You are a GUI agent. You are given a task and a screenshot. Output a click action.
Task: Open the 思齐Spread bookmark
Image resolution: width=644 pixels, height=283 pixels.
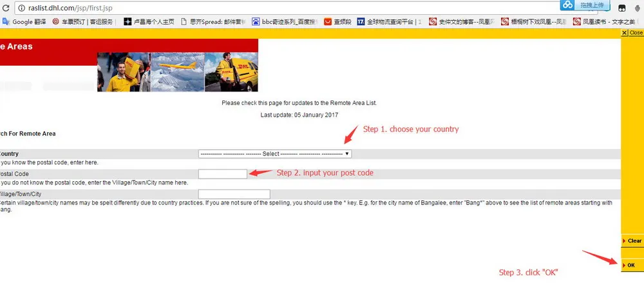213,21
